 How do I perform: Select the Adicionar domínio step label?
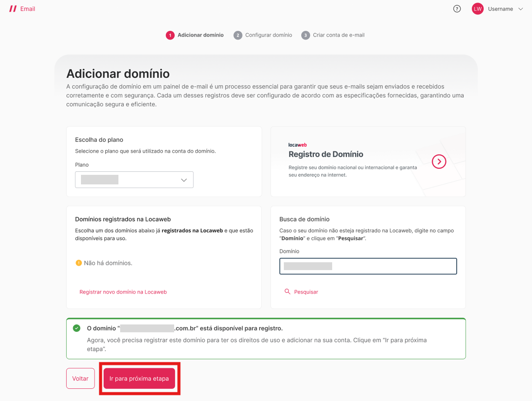[x=200, y=35]
